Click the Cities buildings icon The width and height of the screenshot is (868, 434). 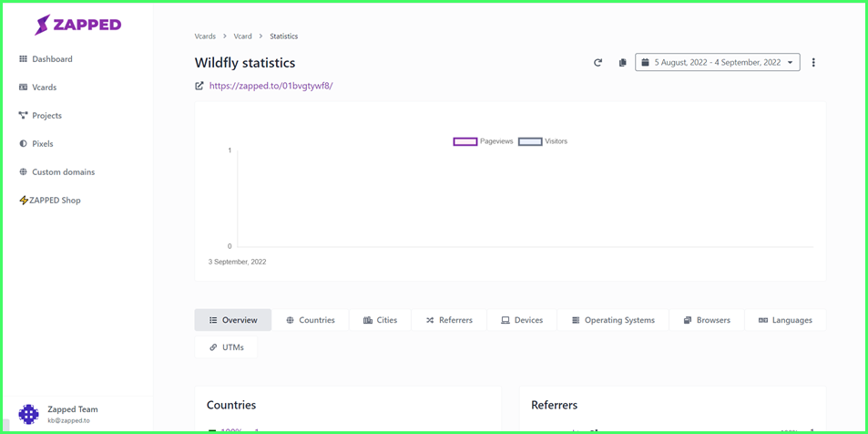(368, 320)
